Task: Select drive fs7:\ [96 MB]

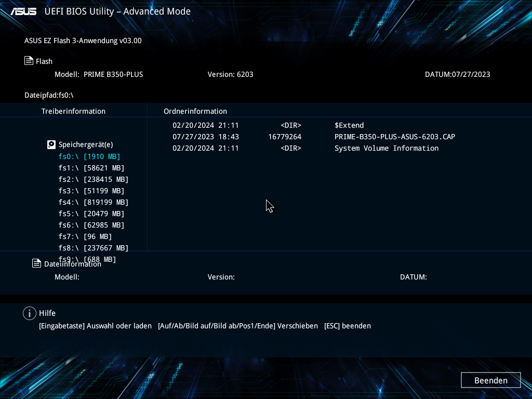Action: (x=85, y=236)
